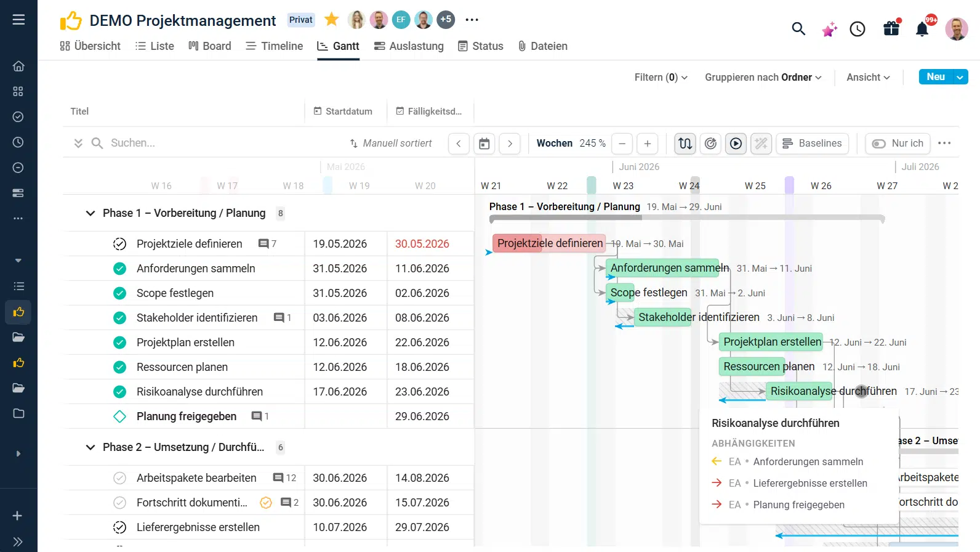The width and height of the screenshot is (980, 552).
Task: Open the Baselines button
Action: 813,144
